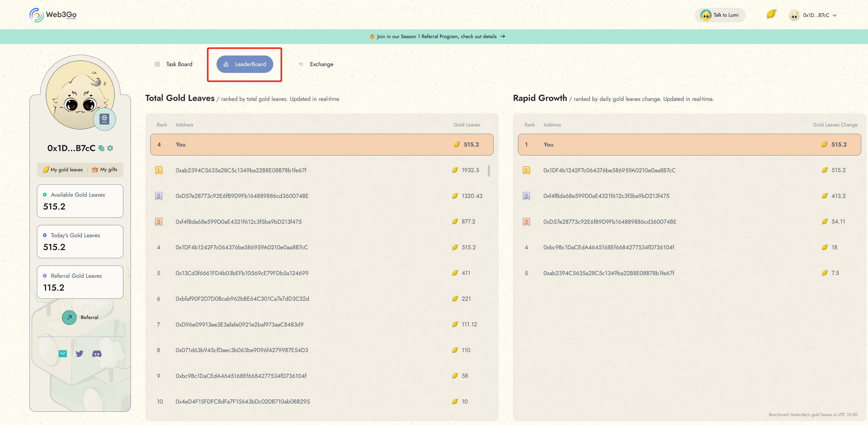Switch to My gold leaves view
Image resolution: width=868 pixels, height=425 pixels.
pos(63,170)
